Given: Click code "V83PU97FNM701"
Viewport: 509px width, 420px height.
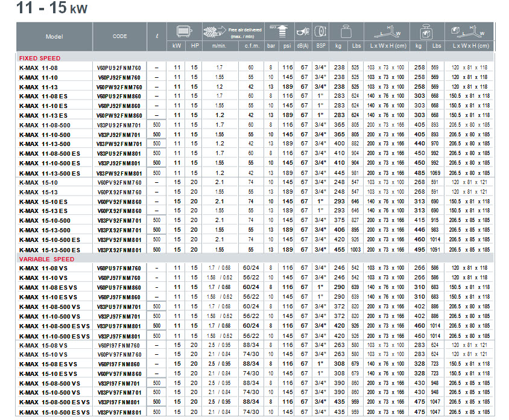Looking at the screenshot, I should pos(119,307).
